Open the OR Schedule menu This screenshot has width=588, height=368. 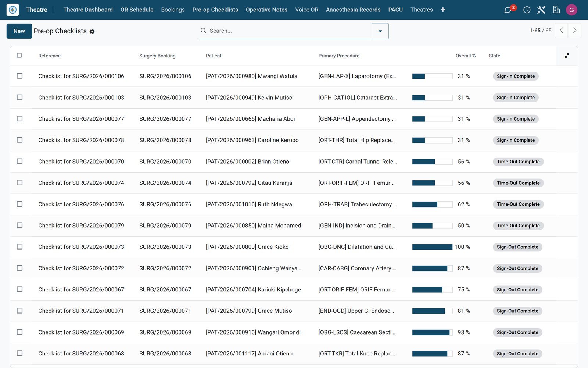click(x=137, y=10)
